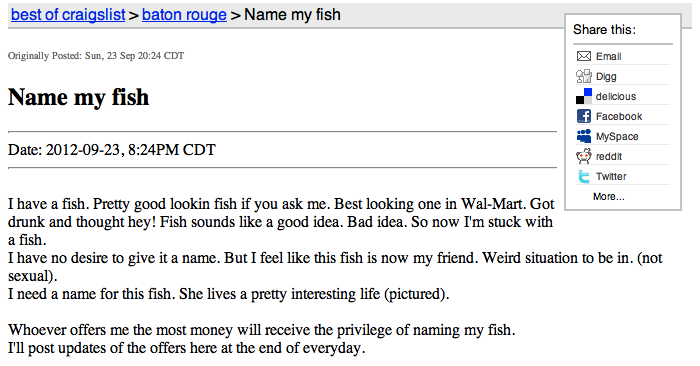Click the Twitter bird icon
Screen dimensions: 700x366
(x=583, y=176)
